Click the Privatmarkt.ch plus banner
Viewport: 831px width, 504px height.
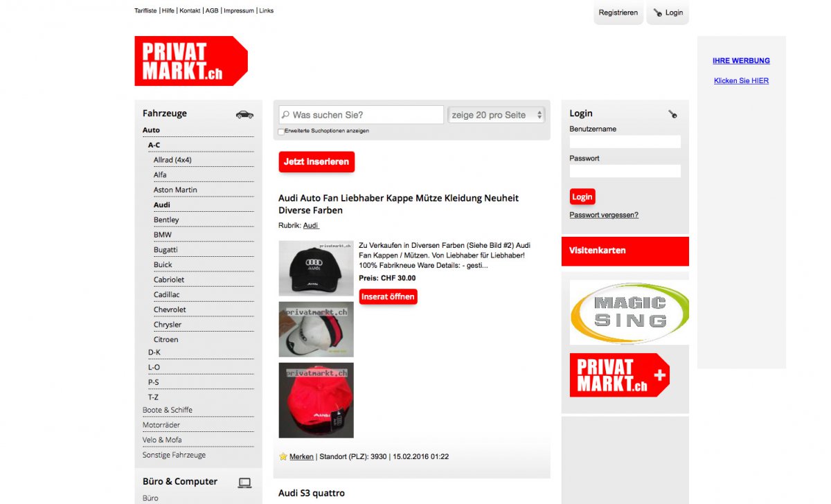pyautogui.click(x=620, y=375)
